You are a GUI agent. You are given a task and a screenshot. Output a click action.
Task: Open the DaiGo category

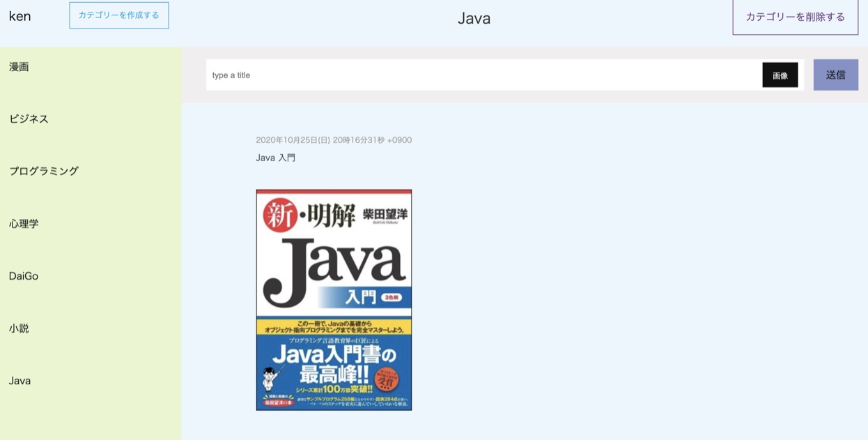[24, 276]
